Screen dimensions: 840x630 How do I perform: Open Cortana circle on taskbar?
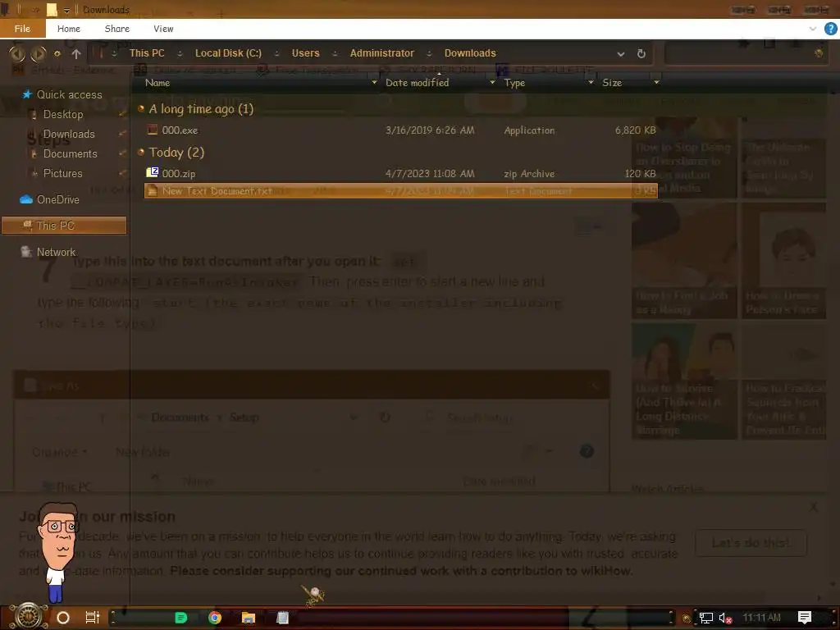[x=63, y=618]
